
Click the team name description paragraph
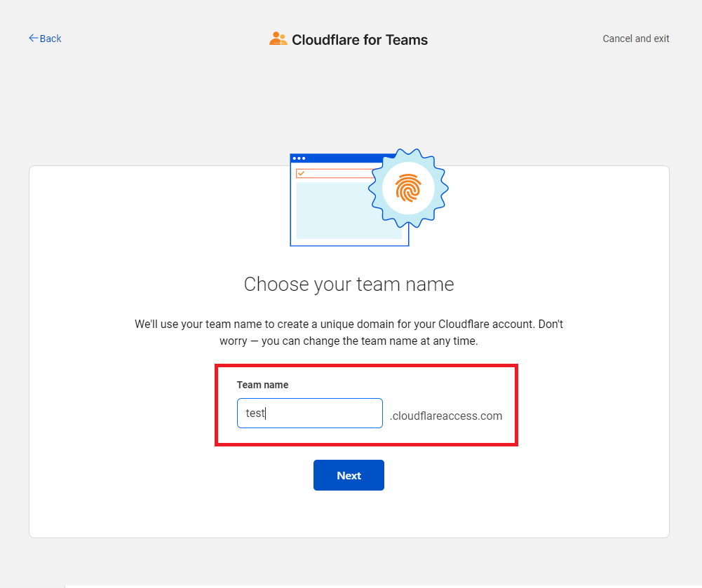point(349,332)
